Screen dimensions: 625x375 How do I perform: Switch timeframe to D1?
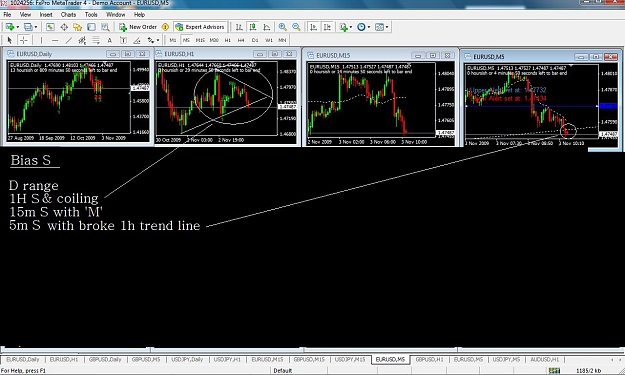pos(255,40)
